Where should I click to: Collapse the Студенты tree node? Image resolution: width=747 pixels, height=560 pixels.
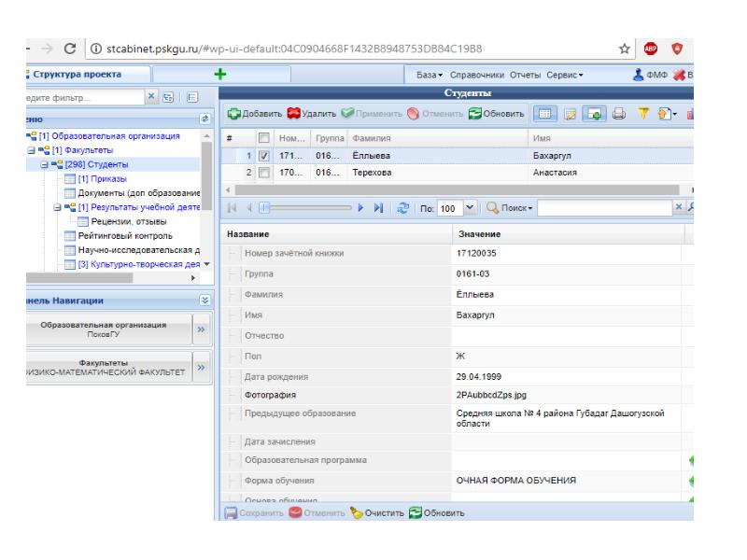pyautogui.click(x=44, y=165)
